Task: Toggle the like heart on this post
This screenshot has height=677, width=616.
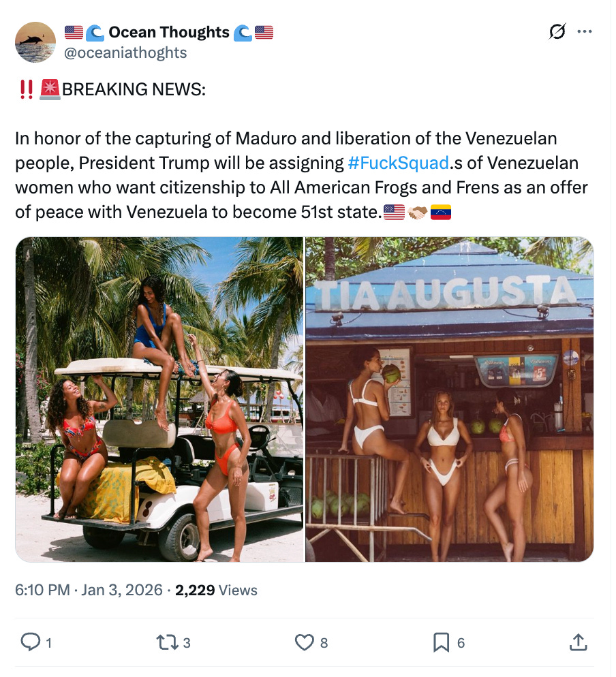Action: [x=305, y=642]
